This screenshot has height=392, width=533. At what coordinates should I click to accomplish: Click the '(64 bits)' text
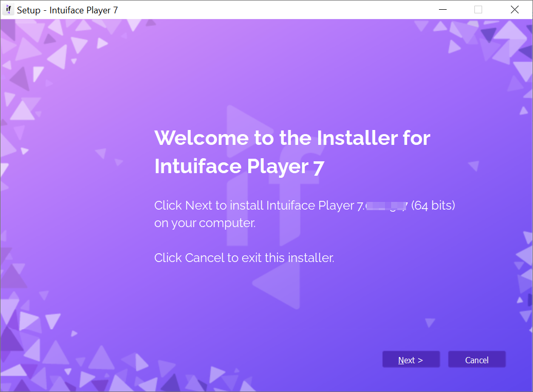[x=433, y=206]
